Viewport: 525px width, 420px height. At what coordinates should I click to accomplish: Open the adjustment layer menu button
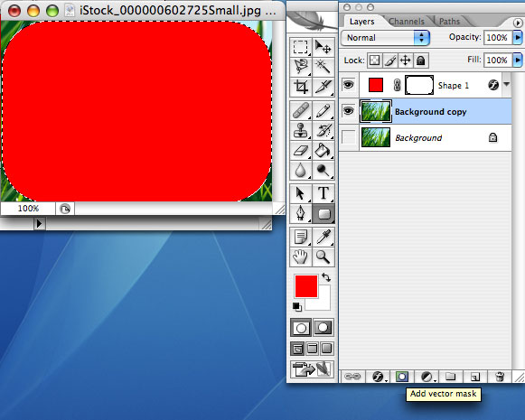pos(427,377)
